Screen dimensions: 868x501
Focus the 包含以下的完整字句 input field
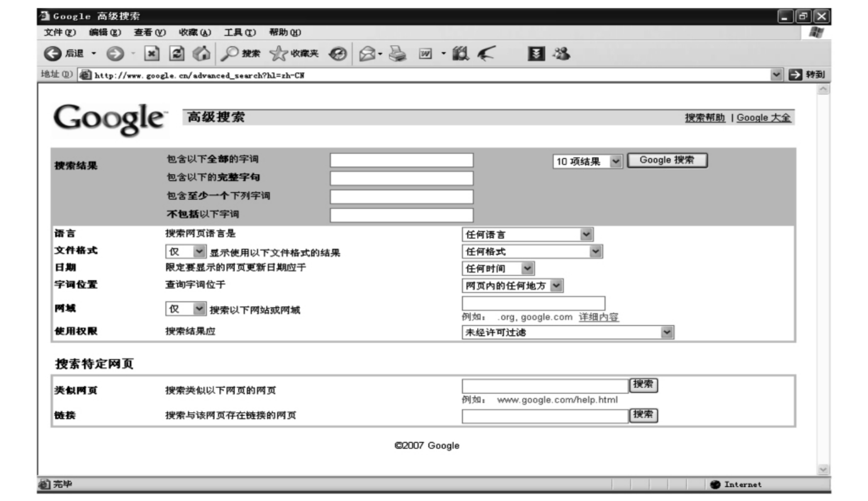tap(402, 179)
